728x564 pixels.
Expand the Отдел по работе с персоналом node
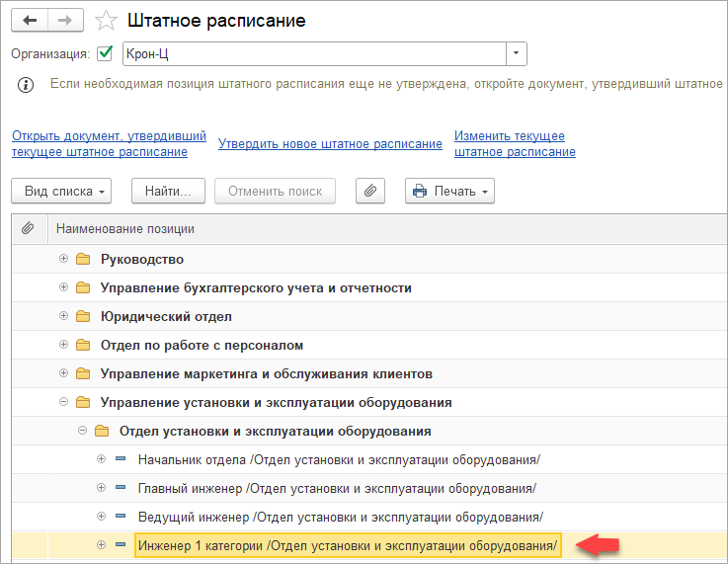tap(64, 346)
